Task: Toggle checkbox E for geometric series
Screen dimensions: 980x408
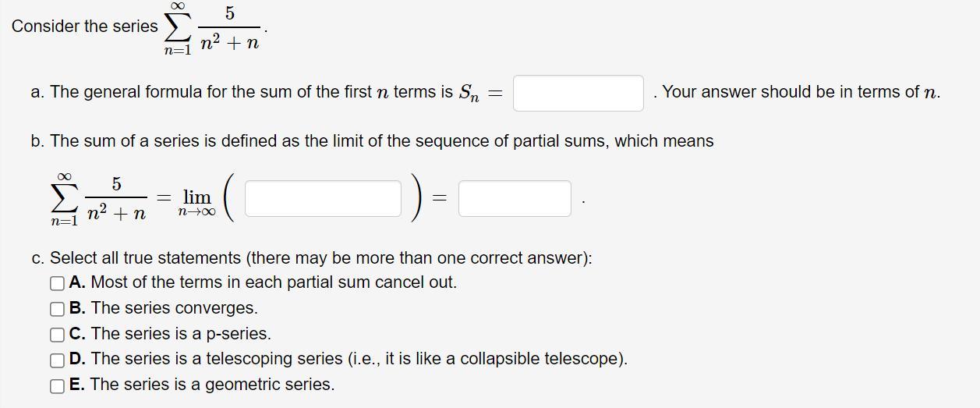Action: pos(57,385)
